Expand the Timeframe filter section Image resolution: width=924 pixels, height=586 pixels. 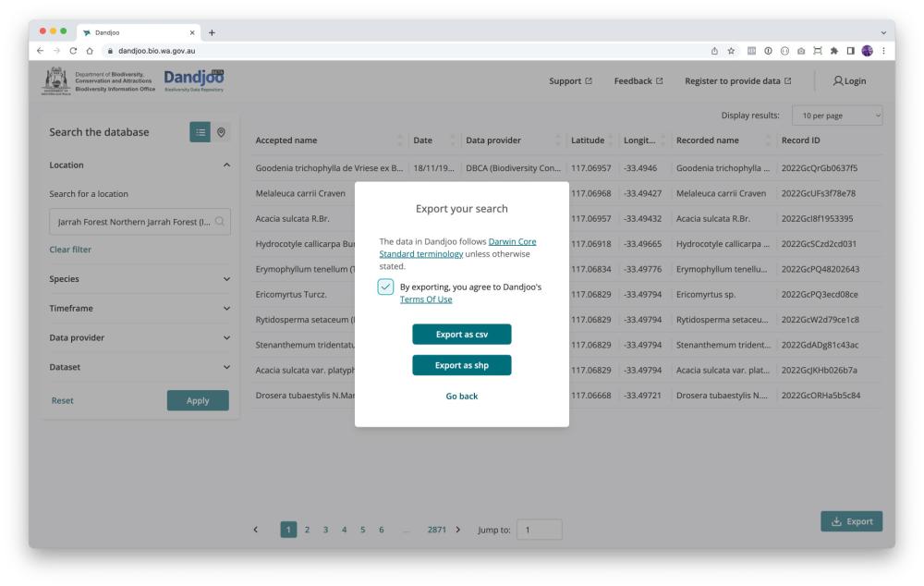[227, 309]
